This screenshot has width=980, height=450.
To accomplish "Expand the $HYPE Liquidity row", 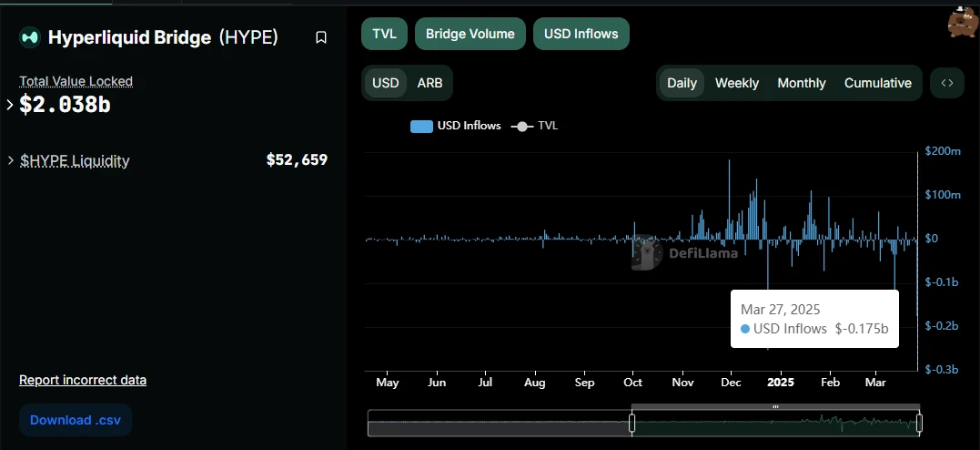I will tap(10, 160).
